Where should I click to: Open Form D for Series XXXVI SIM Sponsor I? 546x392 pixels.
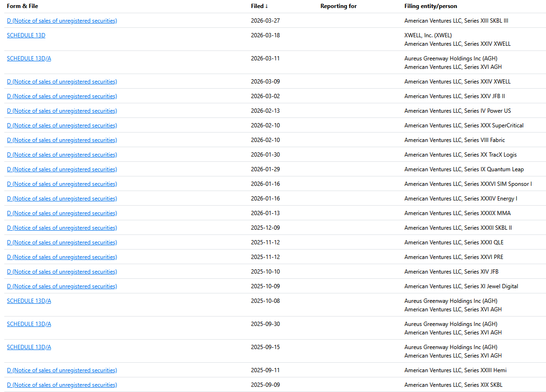(62, 184)
